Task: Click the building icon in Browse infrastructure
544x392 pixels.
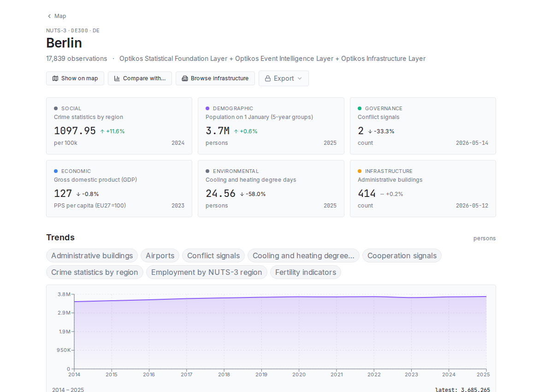Action: pos(185,78)
